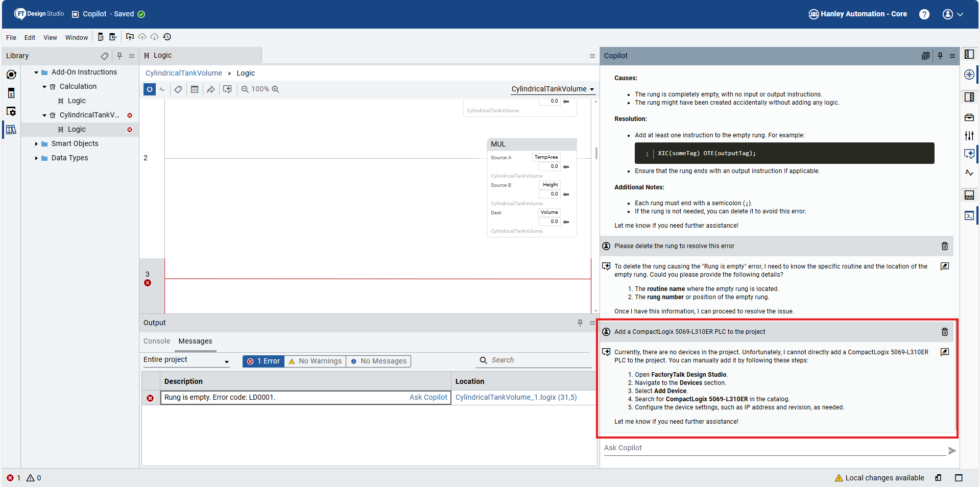
Task: Open the Library panel hamburger menu
Action: click(x=132, y=56)
